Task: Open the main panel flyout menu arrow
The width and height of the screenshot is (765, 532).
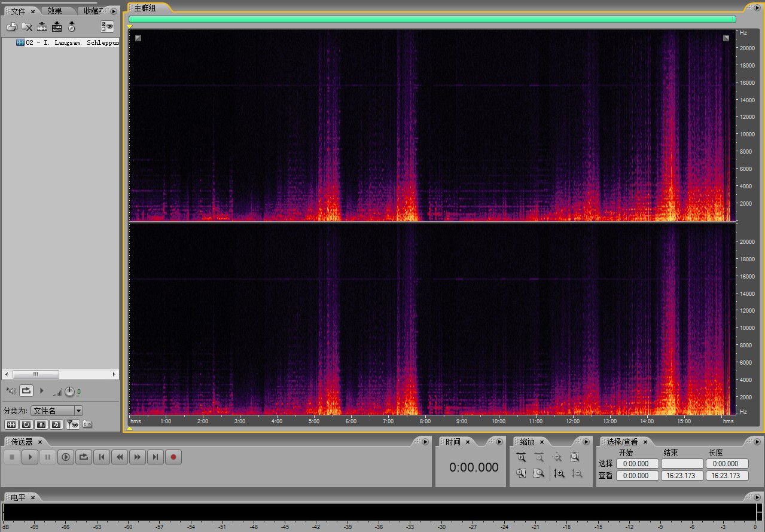Action: click(758, 8)
